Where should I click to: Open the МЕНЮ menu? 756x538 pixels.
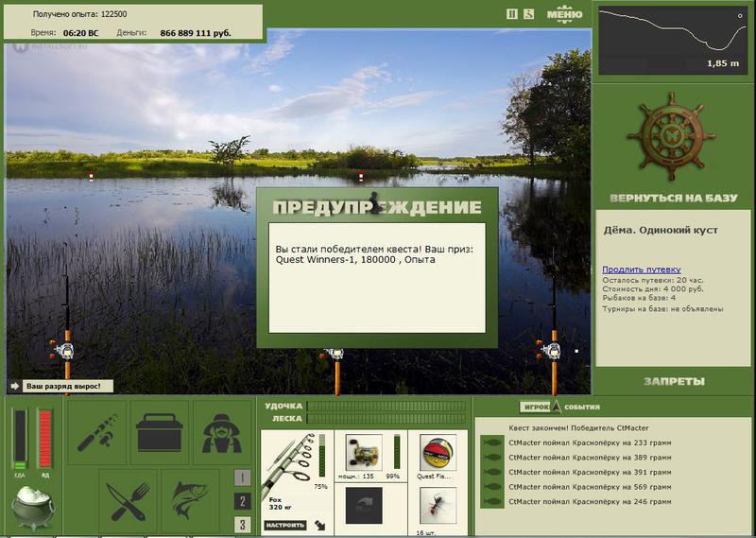click(x=564, y=13)
